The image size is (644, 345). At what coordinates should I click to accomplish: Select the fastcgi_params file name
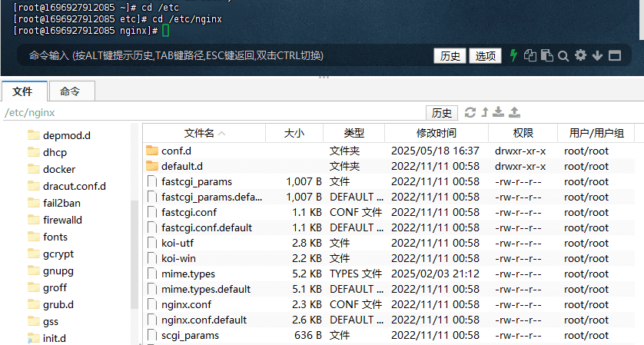point(196,181)
